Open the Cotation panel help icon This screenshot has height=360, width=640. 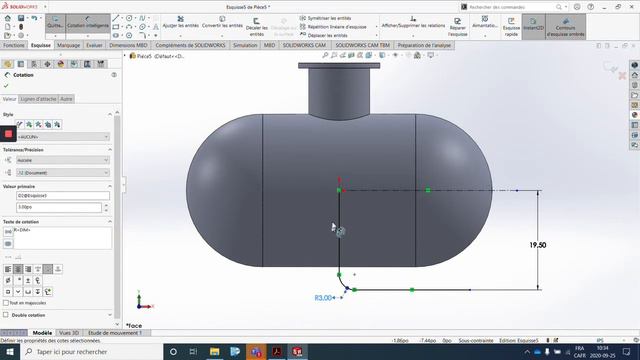point(114,75)
